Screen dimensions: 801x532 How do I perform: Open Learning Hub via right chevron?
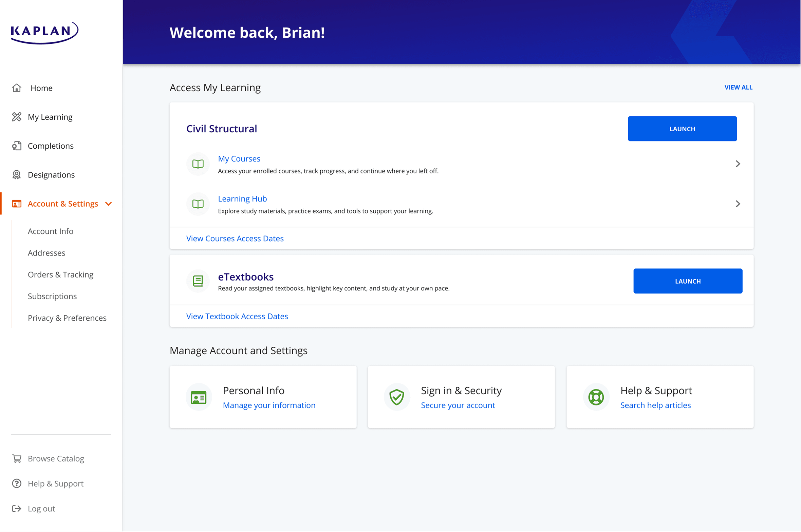point(738,204)
